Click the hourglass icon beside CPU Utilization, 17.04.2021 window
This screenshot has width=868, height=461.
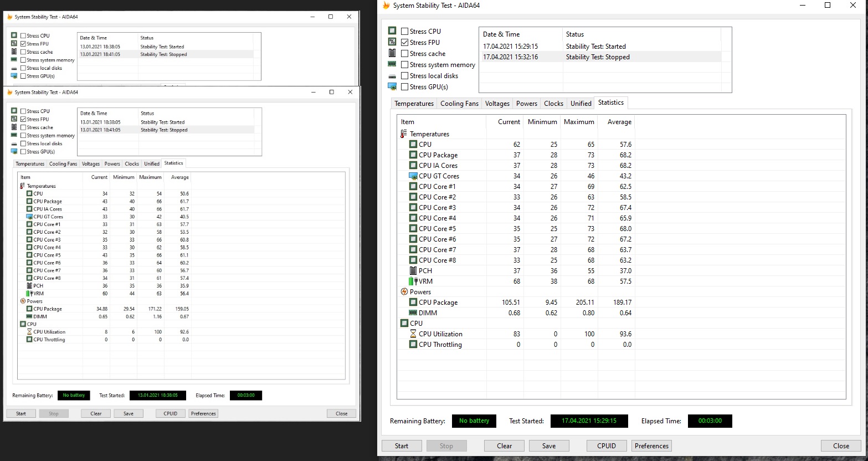coord(413,334)
